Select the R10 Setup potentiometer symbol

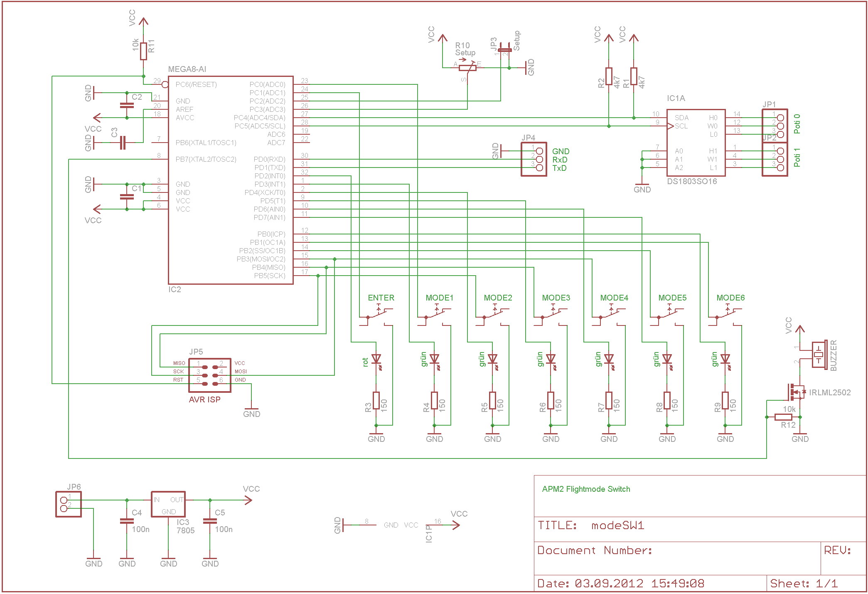(x=467, y=68)
